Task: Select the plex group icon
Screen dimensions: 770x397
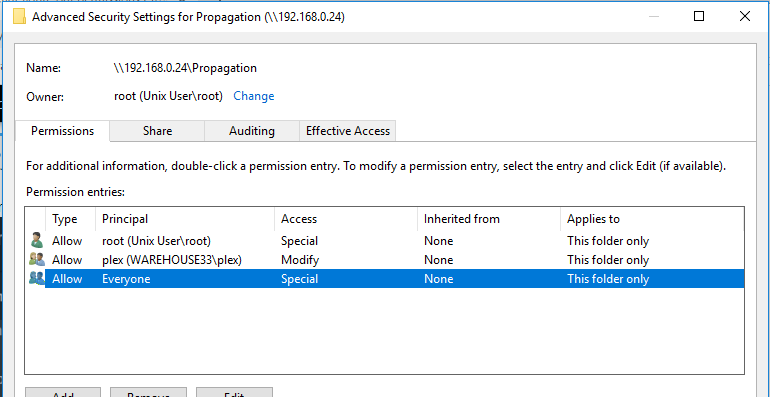Action: click(x=36, y=259)
